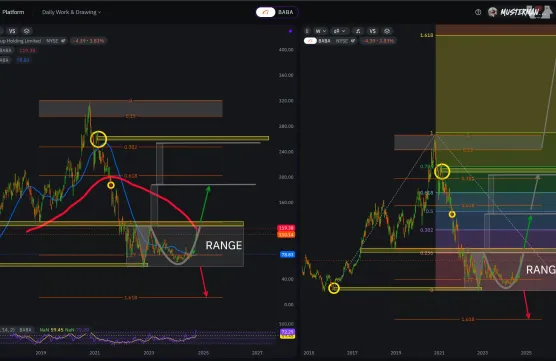Image resolution: width=556 pixels, height=361 pixels.
Task: Click the 2023 date label on left chart axis
Action: [x=149, y=353]
